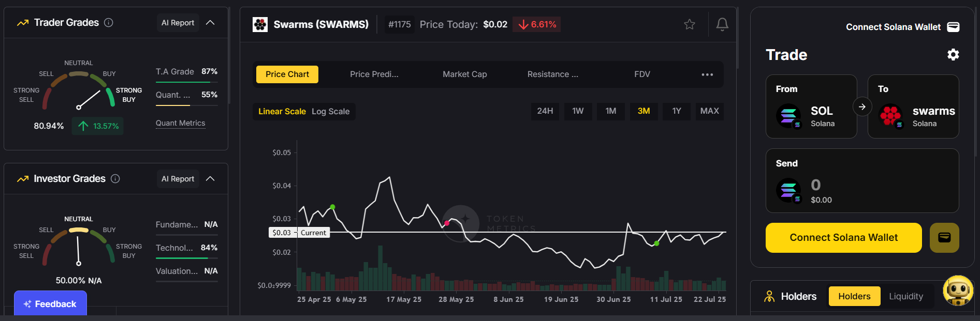Click the SOL token icon in From box
980x321 pixels.
pos(788,116)
